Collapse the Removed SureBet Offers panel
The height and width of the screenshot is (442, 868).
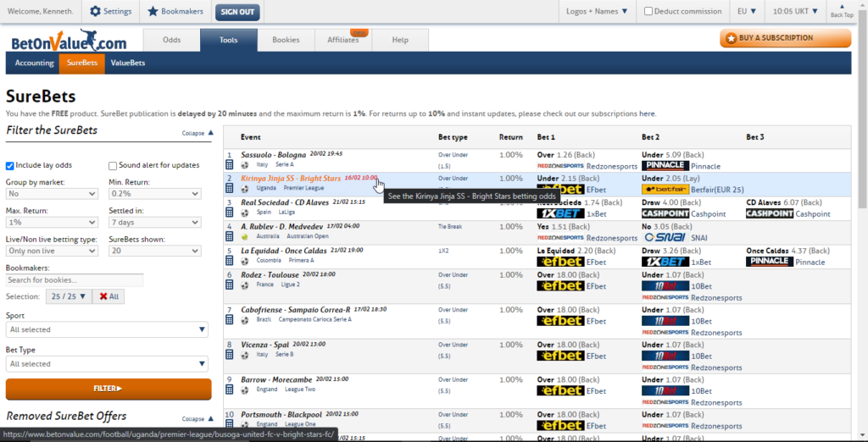pyautogui.click(x=198, y=419)
